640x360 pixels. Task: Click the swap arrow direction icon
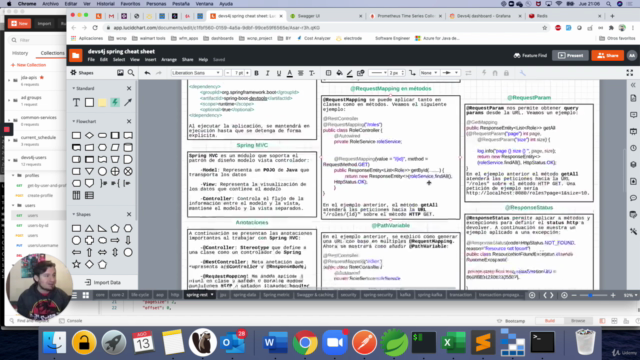point(468,73)
